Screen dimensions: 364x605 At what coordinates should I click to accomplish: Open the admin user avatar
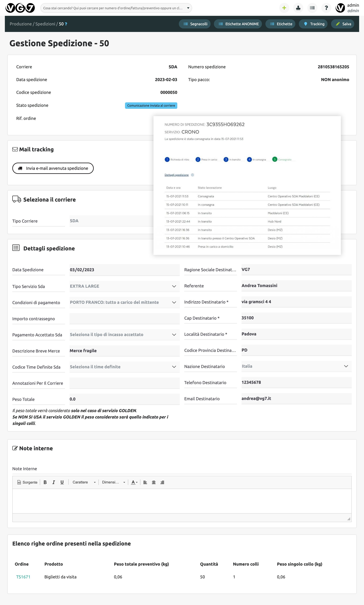coord(340,8)
